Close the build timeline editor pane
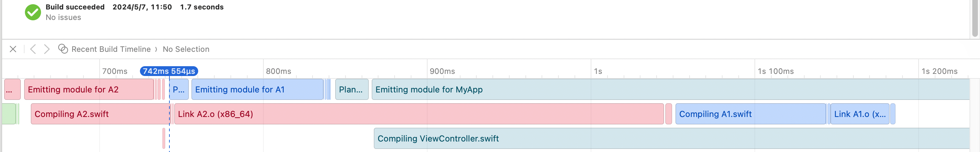Image resolution: width=980 pixels, height=152 pixels. [13, 49]
